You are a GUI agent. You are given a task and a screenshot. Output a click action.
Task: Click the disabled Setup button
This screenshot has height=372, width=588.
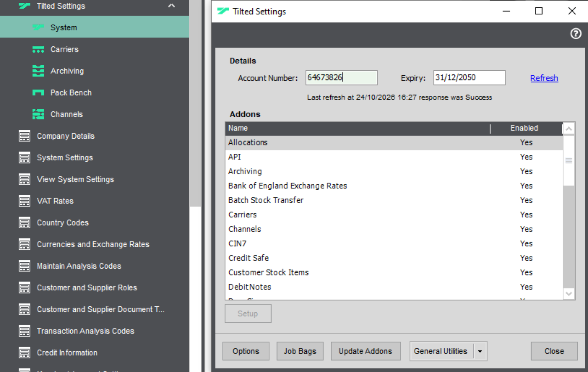coord(248,314)
